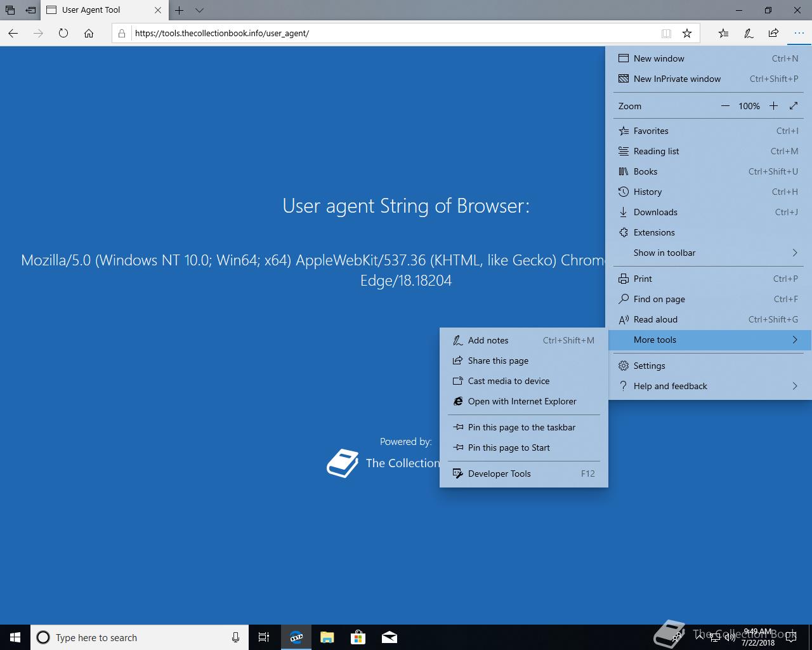Go back with the browser back arrow
This screenshot has height=650, width=812.
pos(13,33)
